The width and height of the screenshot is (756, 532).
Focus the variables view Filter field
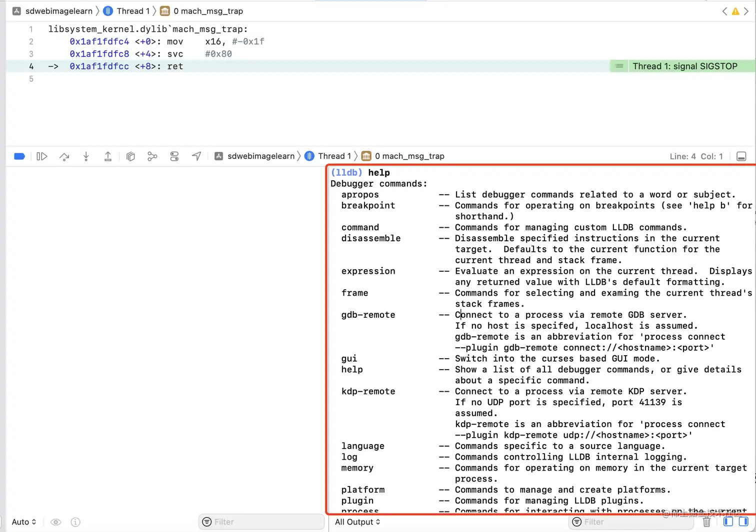[261, 522]
